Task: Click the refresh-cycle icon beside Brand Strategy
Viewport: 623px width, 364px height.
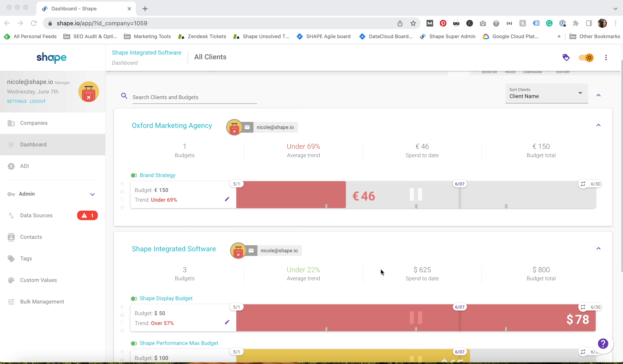Action: (x=122, y=199)
